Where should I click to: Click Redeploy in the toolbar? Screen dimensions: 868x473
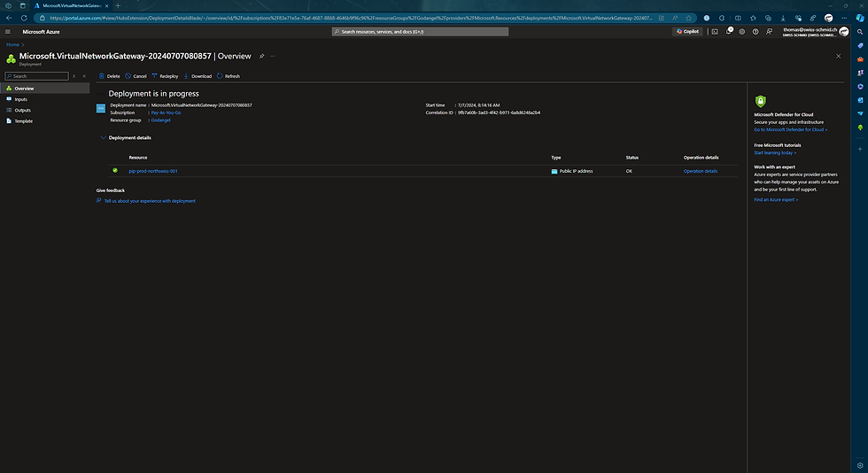165,76
